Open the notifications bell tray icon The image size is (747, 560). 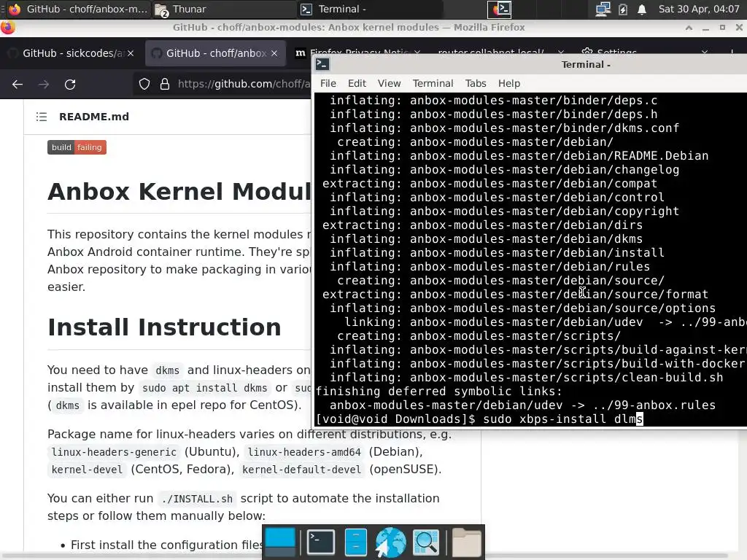tap(642, 9)
